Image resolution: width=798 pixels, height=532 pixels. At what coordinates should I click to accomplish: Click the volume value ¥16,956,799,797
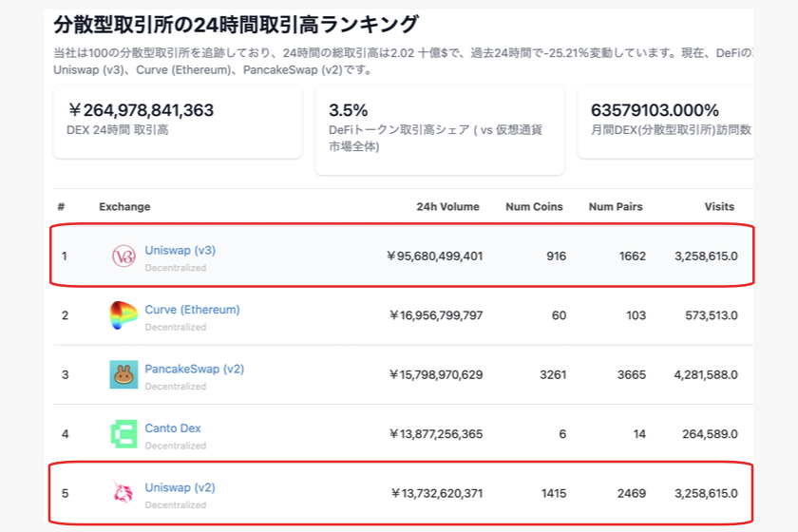click(x=436, y=315)
